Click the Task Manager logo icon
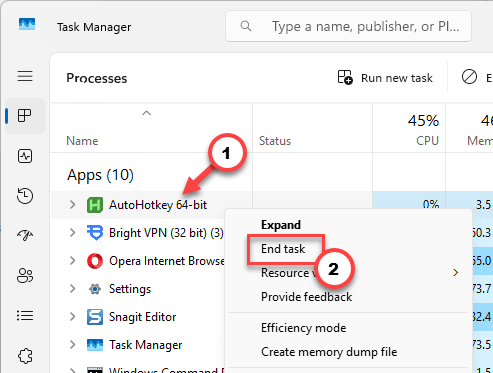 27,24
